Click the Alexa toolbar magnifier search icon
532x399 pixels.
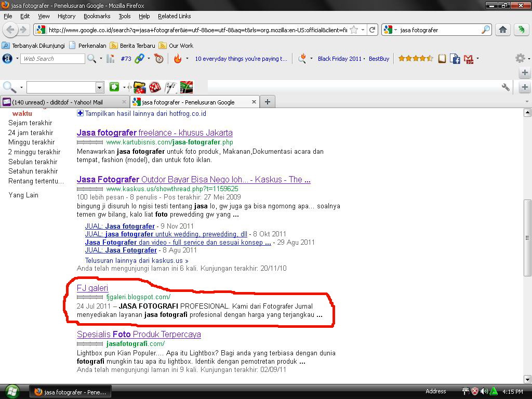[91, 59]
